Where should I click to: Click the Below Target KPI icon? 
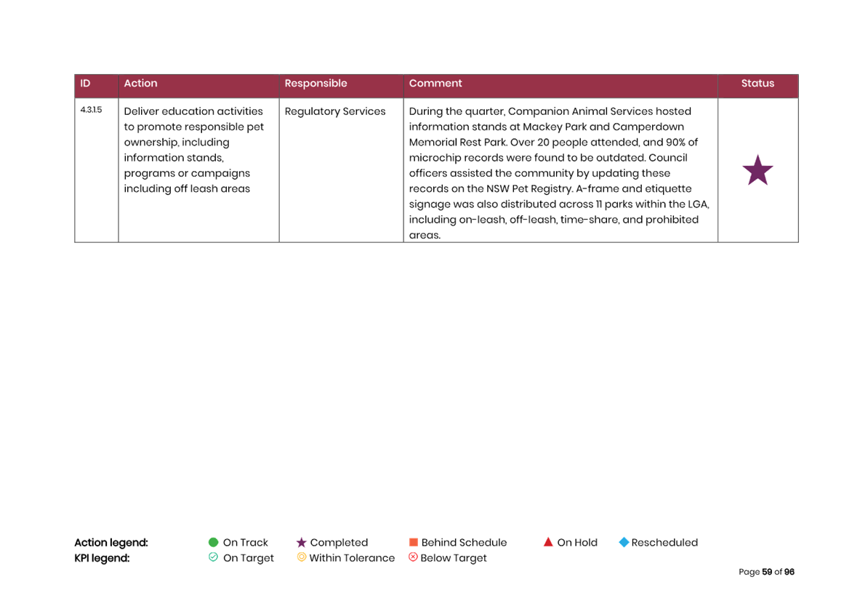413,557
